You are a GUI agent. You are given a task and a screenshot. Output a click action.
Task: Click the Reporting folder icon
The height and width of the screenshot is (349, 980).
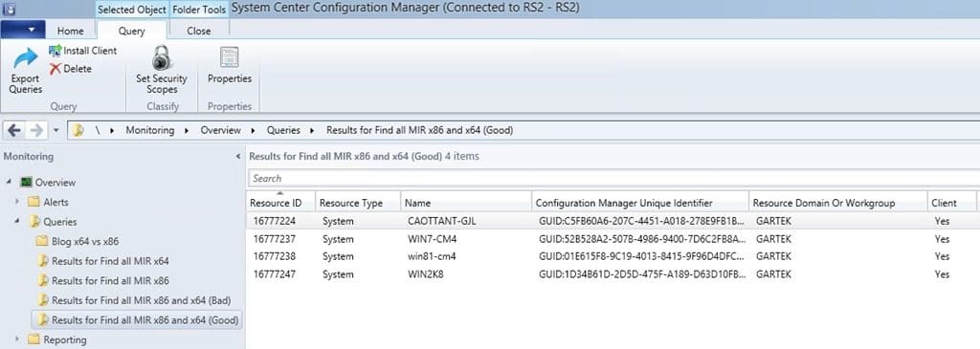coord(33,339)
